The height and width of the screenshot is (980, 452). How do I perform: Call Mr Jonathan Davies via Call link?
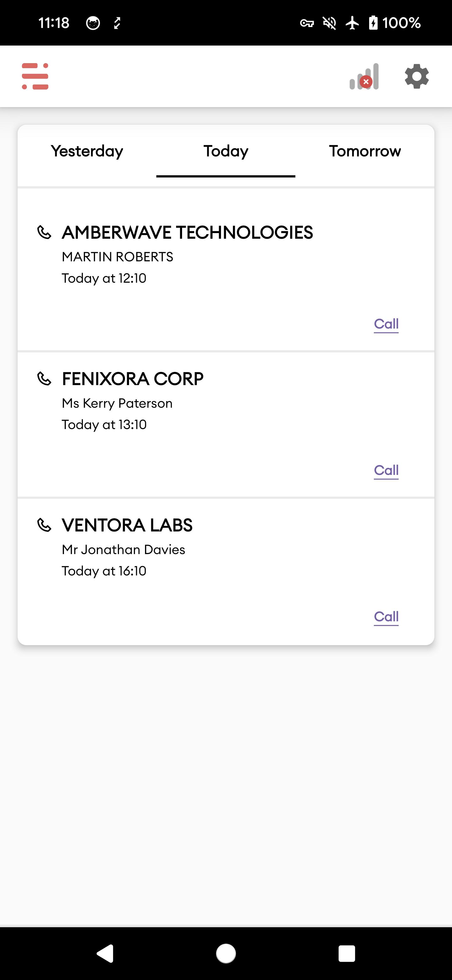[x=386, y=617]
